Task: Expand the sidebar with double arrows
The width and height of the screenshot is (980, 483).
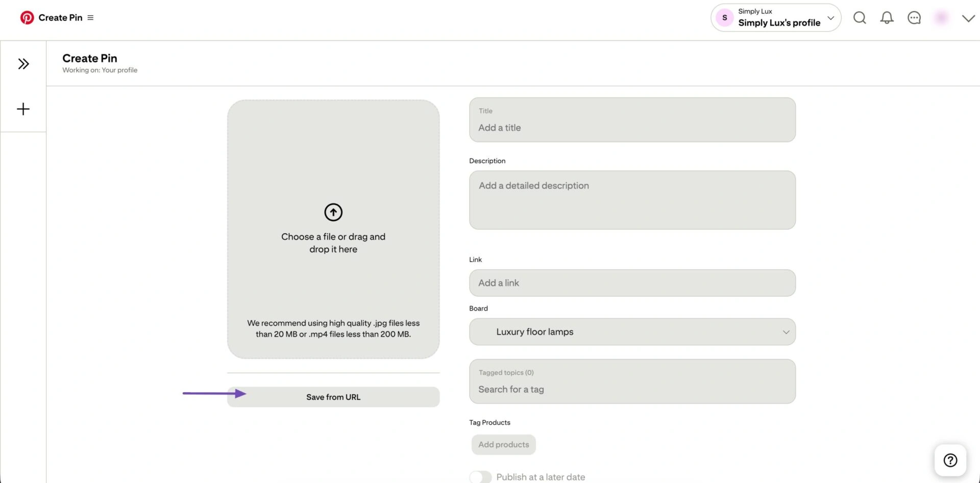Action: (x=23, y=64)
